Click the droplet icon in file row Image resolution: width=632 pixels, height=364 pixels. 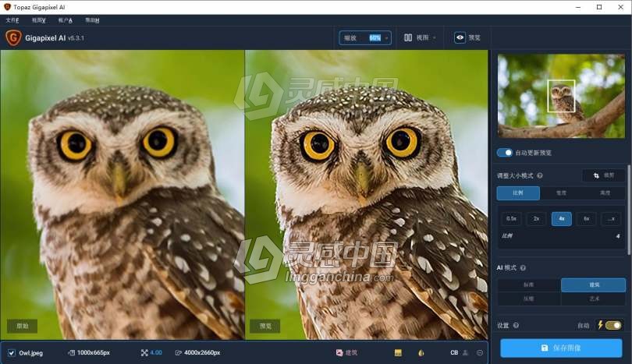pyautogui.click(x=421, y=353)
